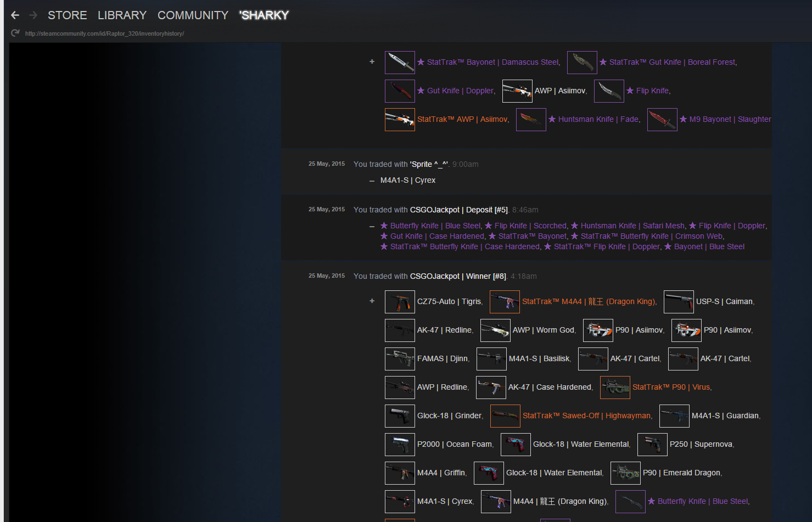Open StatTrak Bayonet Damascus Steel thumbnail
Image resolution: width=812 pixels, height=522 pixels.
(400, 63)
